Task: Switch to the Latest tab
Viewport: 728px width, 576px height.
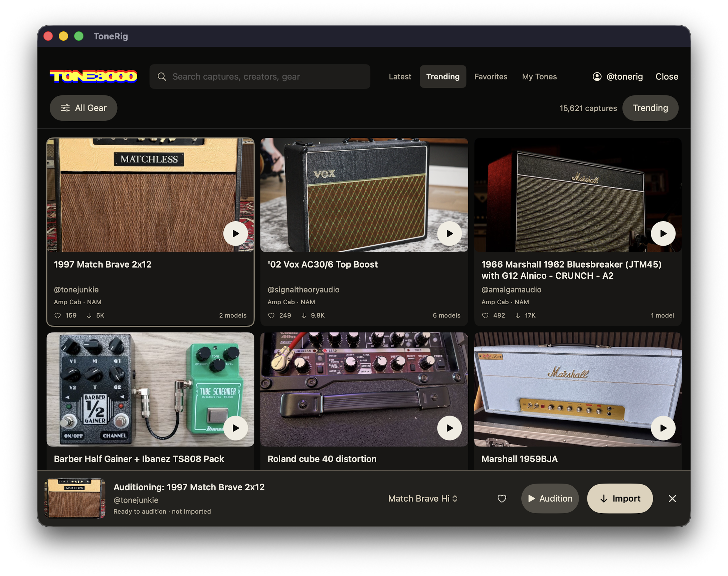Action: coord(400,76)
